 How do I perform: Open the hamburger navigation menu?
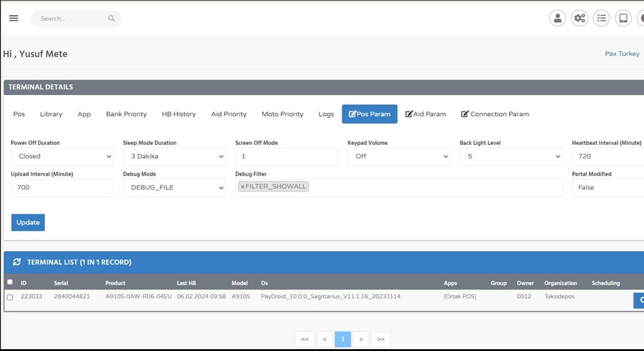click(x=14, y=18)
